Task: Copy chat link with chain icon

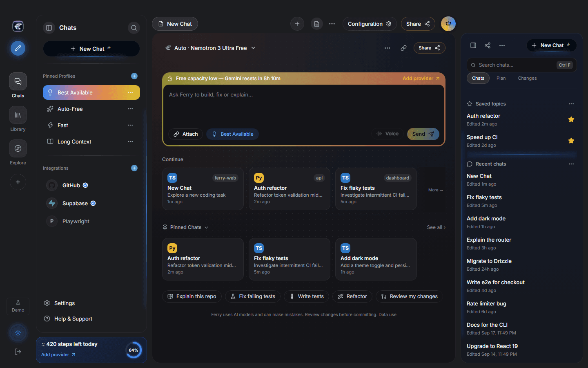Action: click(x=403, y=48)
